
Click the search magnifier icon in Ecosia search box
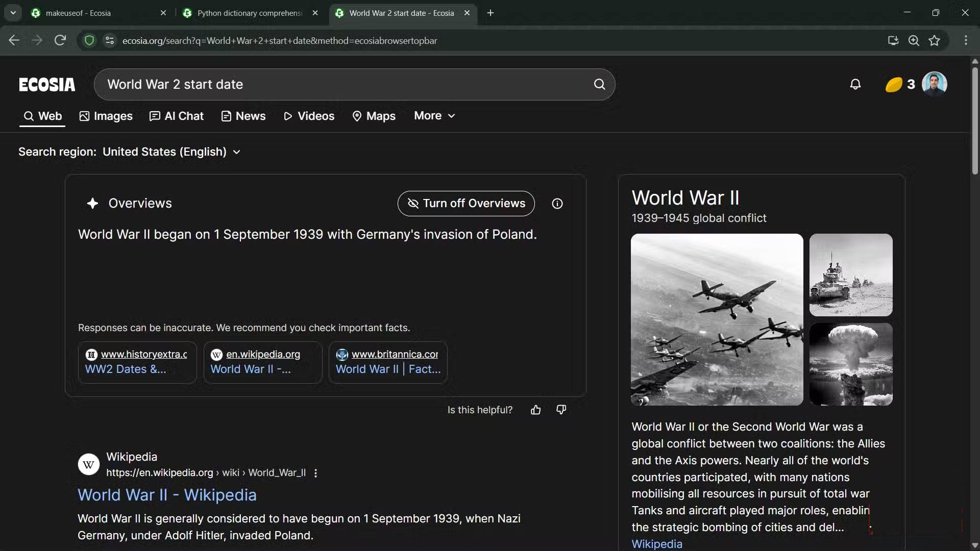599,84
